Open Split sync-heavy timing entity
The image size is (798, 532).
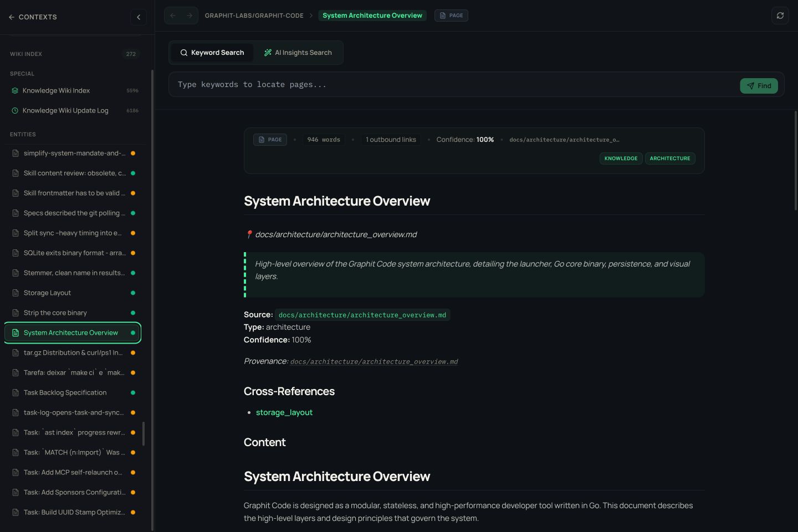pos(73,233)
